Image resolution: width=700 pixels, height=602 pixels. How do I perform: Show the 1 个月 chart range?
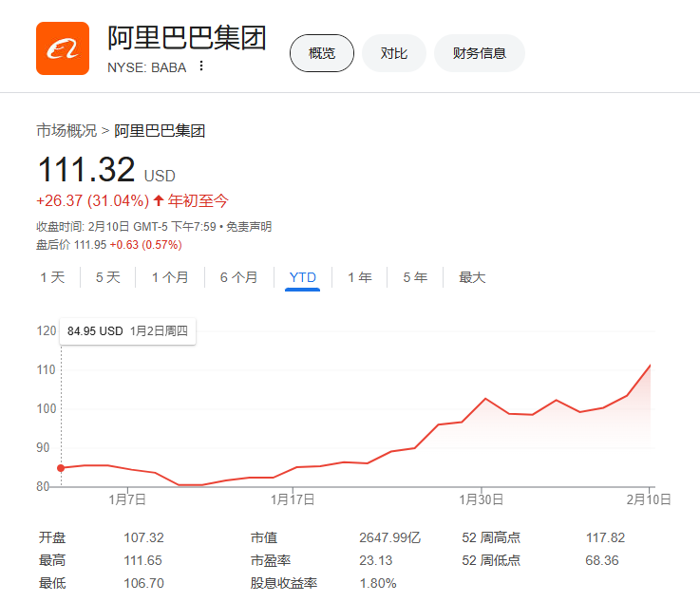point(170,277)
